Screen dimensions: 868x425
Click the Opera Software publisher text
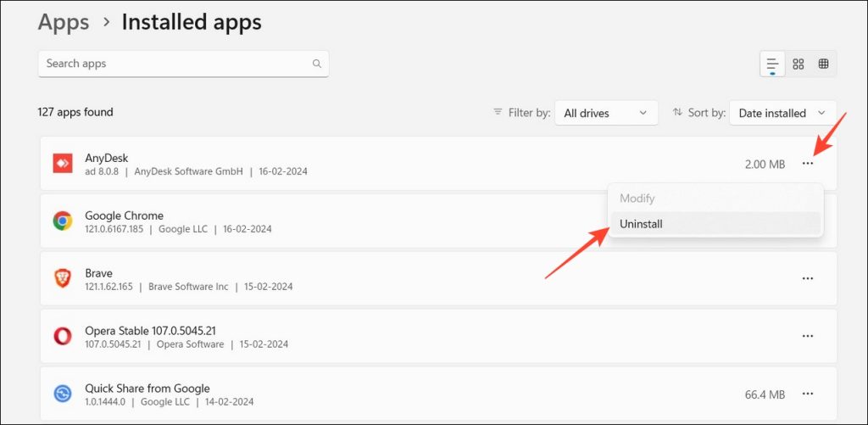[x=191, y=344]
